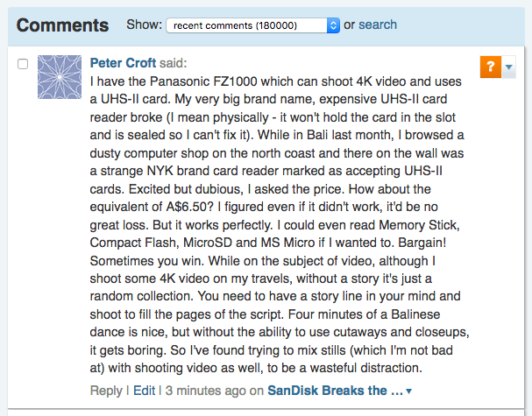The image size is (532, 416).
Task: Click the orange question mark status icon
Action: 490,67
